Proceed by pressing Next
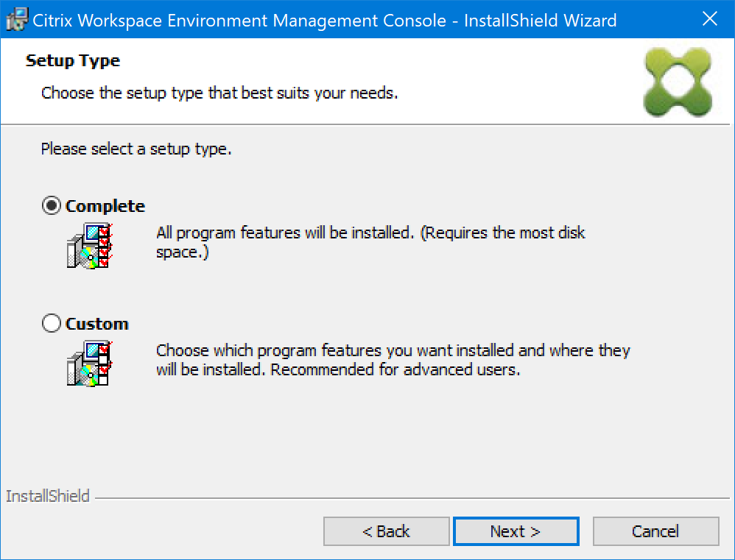Image resolution: width=735 pixels, height=560 pixels. pos(516,531)
